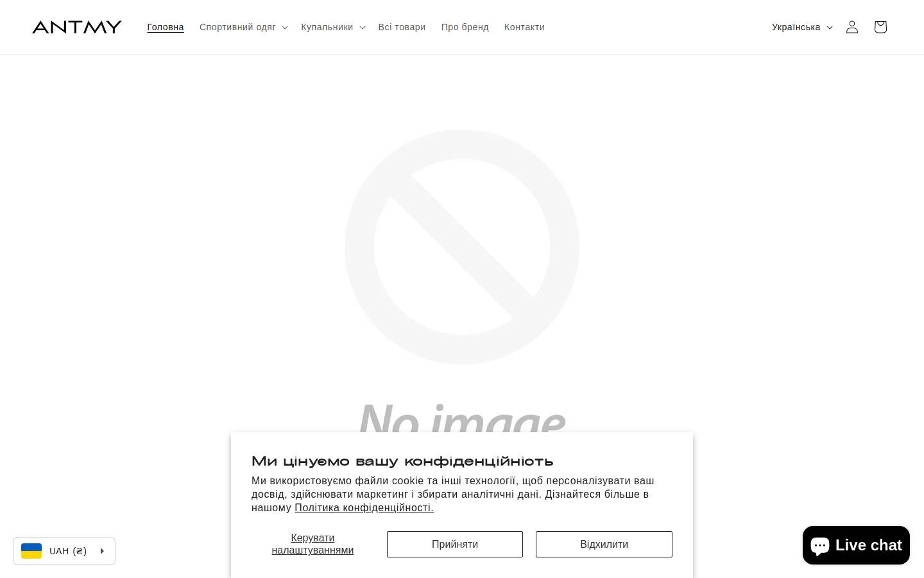Viewport: 924px width, 578px height.
Task: Accept cookies with the Прийняти button
Action: point(455,544)
